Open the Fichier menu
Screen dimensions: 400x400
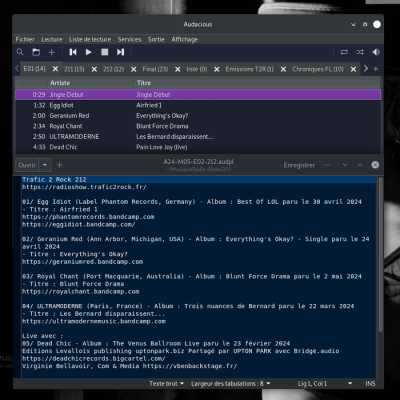25,39
